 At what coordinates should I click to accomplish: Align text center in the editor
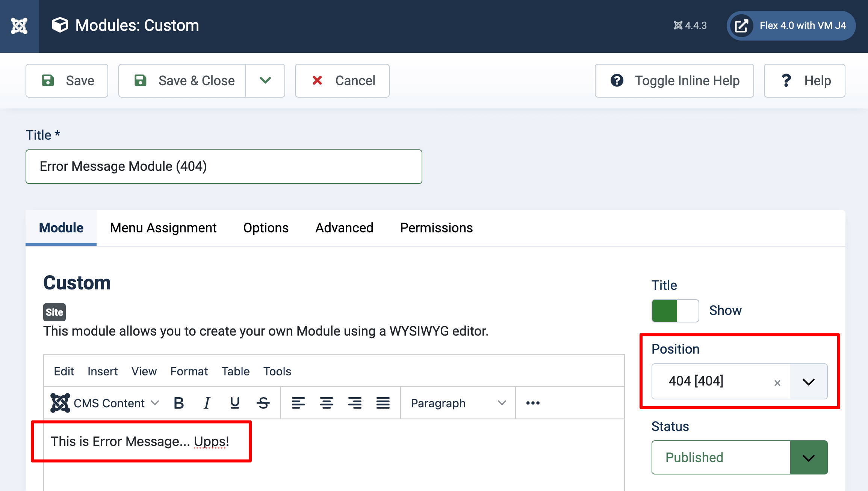pos(327,403)
